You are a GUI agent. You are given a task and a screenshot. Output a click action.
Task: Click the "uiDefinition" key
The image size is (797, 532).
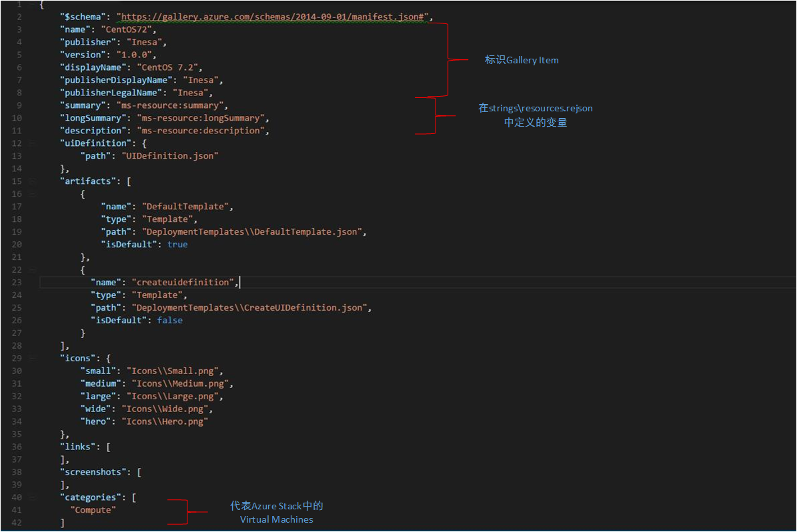(x=95, y=143)
